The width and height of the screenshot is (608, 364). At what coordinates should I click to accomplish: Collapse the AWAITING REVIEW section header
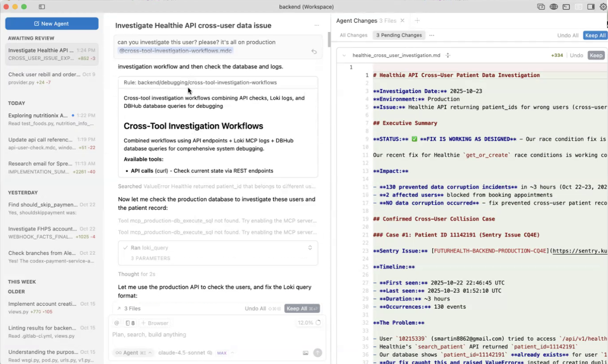click(x=31, y=38)
